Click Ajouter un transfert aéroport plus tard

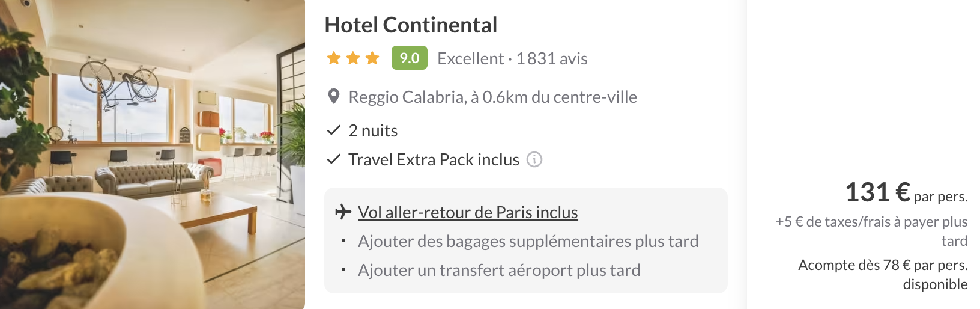[499, 270]
